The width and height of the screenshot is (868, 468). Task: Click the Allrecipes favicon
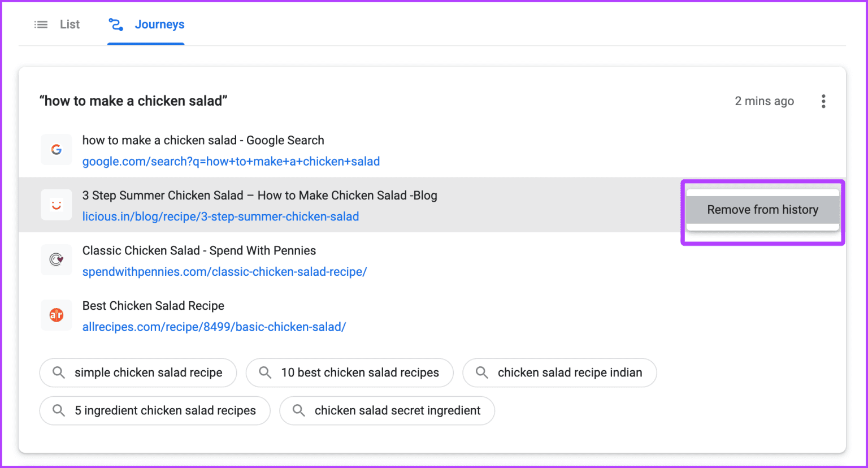[56, 315]
